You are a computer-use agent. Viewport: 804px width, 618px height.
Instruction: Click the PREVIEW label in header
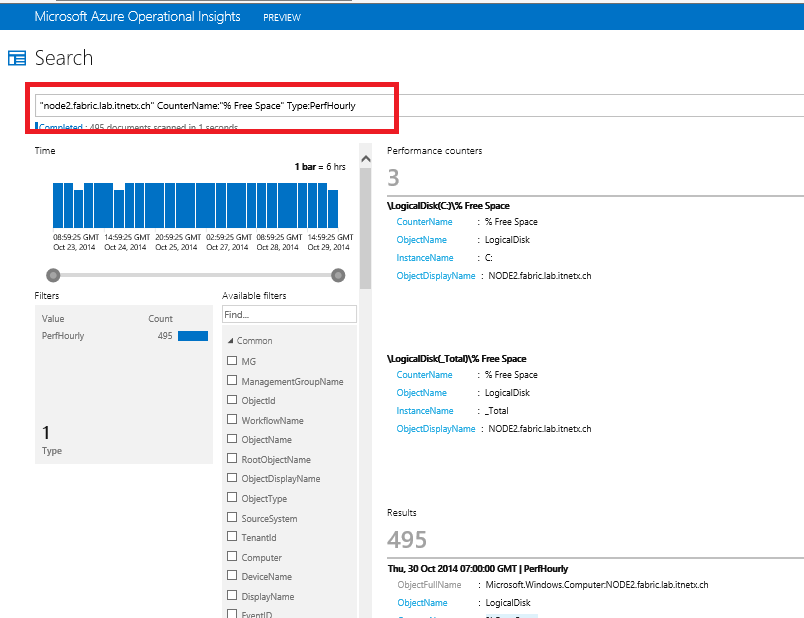tap(282, 17)
